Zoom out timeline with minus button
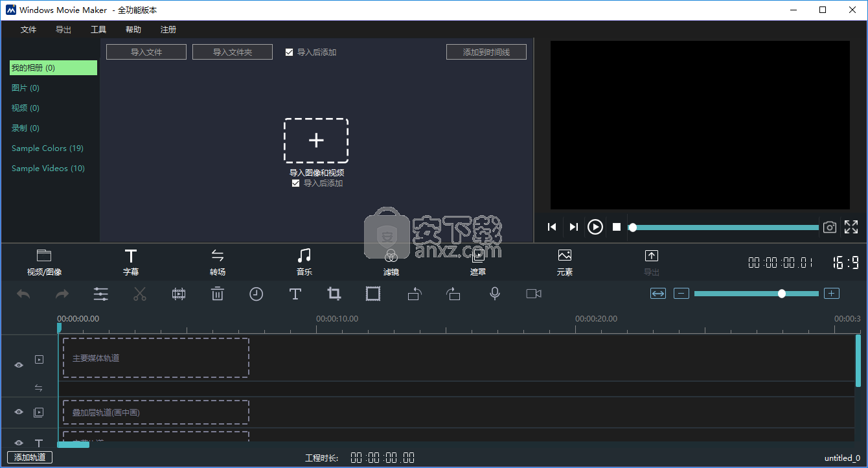Image resolution: width=868 pixels, height=468 pixels. point(681,294)
